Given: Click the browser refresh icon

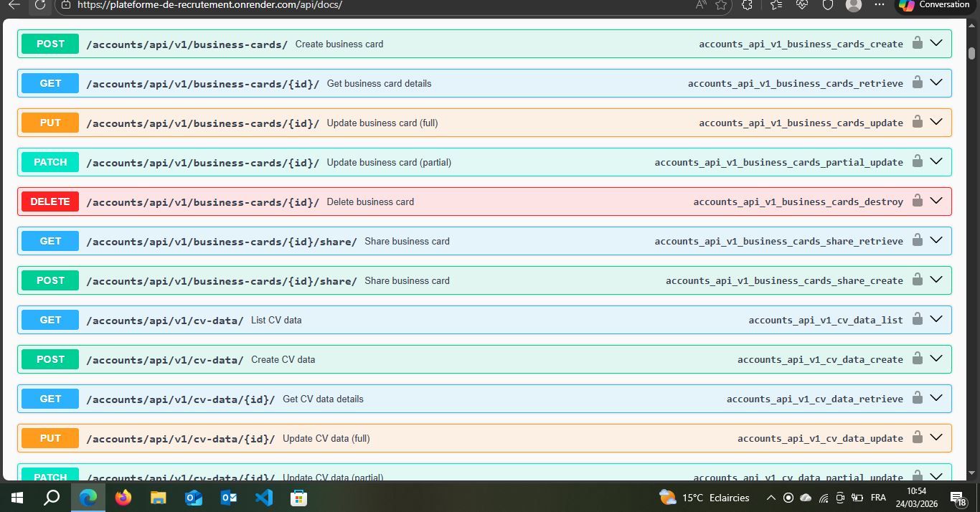Looking at the screenshot, I should click(x=41, y=5).
